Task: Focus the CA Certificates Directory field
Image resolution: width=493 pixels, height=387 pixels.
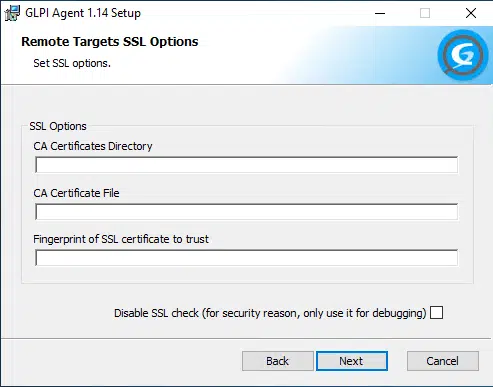Action: tap(247, 165)
